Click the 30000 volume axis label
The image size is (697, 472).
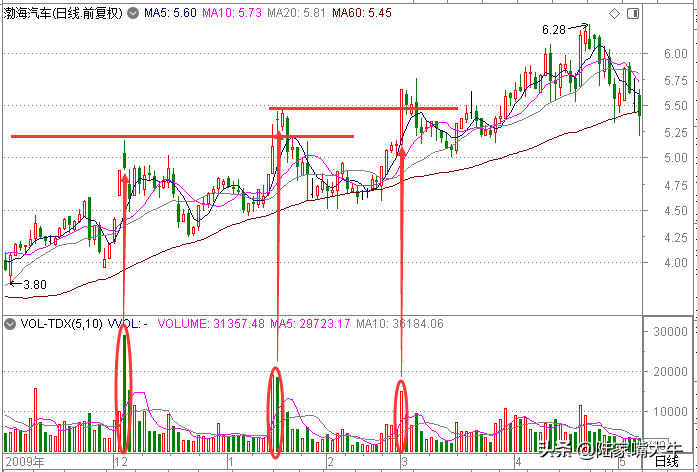point(670,332)
